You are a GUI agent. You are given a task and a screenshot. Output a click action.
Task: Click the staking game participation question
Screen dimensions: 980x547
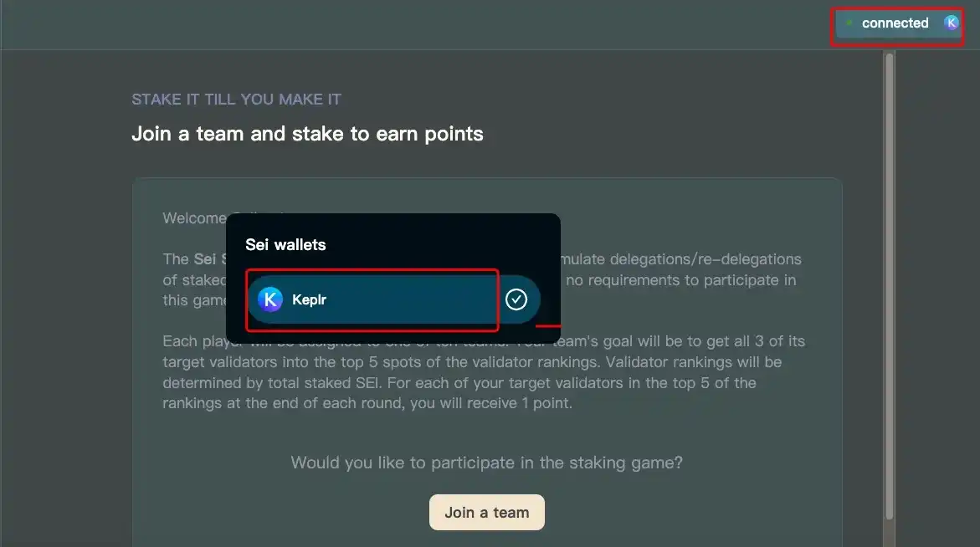pos(486,463)
